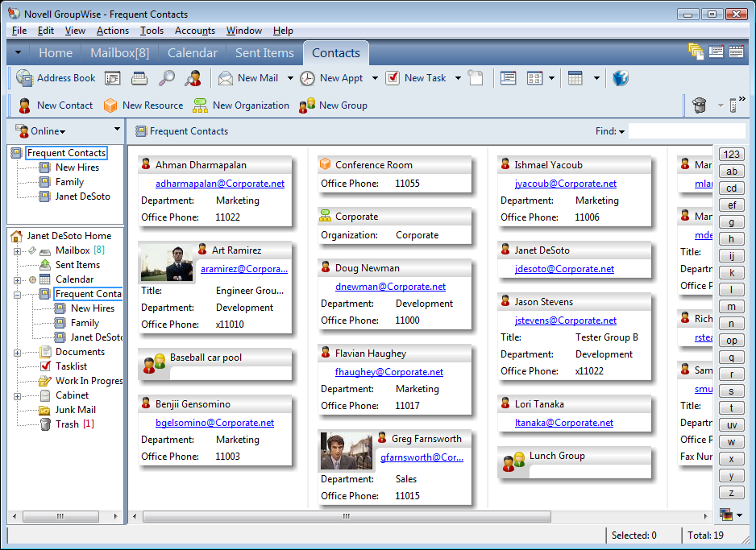Screen dimensions: 756x550
Task: Click the contact search person icon
Action: click(x=193, y=78)
